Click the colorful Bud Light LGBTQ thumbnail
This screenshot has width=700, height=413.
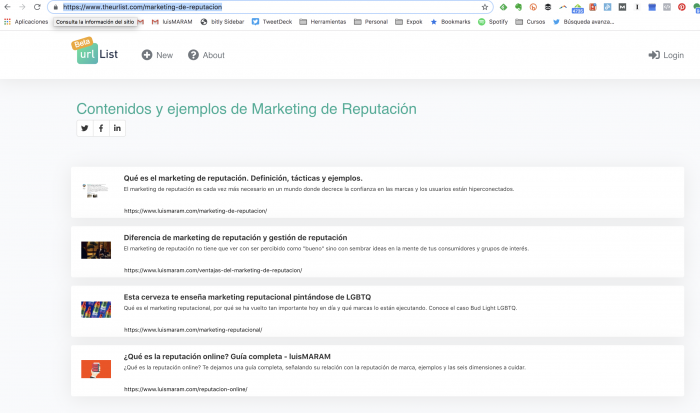click(96, 309)
